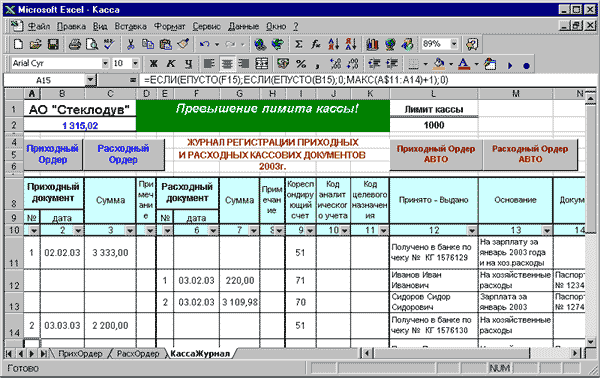Open the Правка menu

(x=71, y=26)
